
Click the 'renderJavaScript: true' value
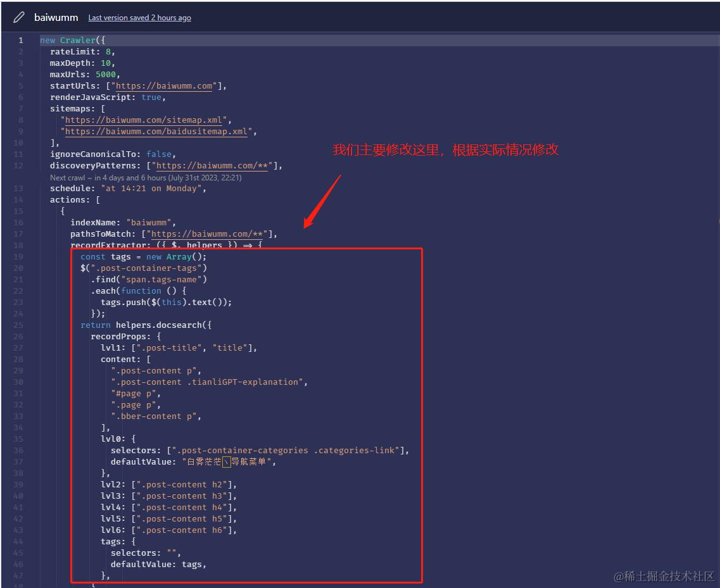click(x=151, y=97)
